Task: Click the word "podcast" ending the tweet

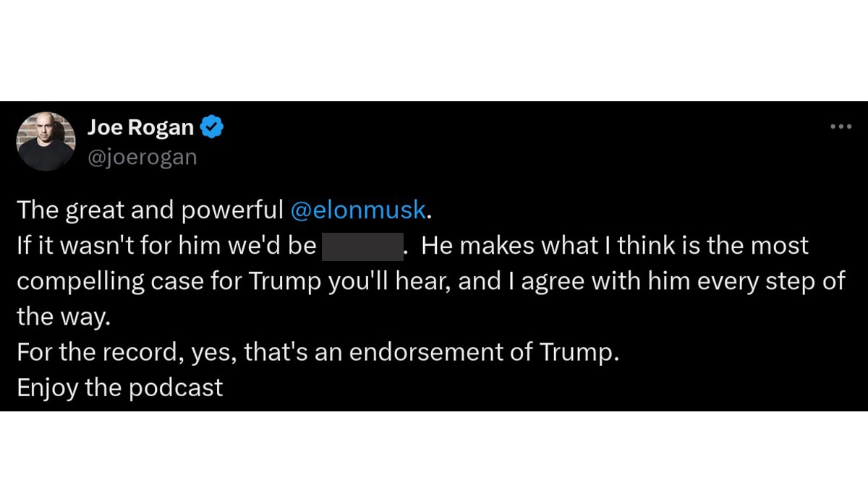Action: tap(176, 388)
